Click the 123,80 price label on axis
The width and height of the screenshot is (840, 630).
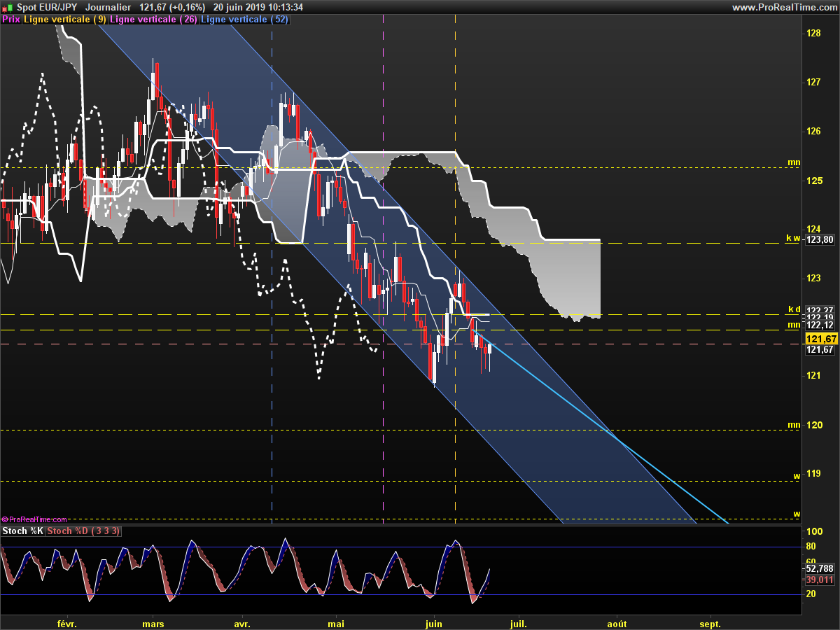(820, 239)
